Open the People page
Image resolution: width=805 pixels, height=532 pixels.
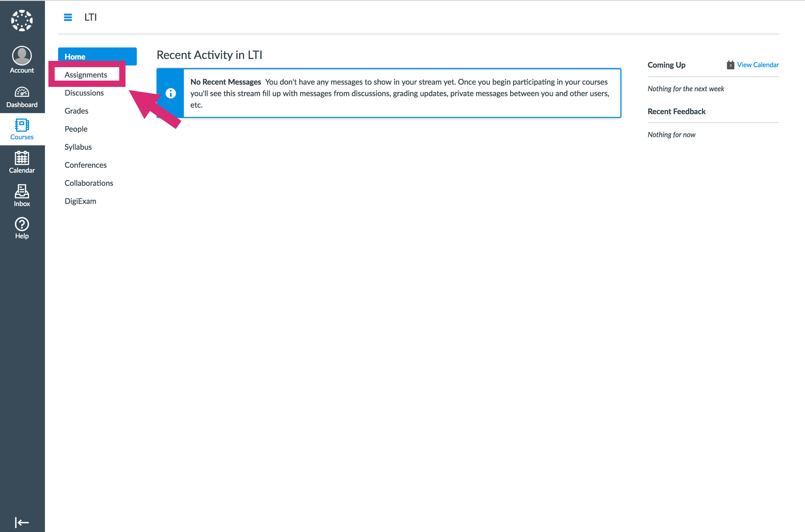[x=76, y=129]
